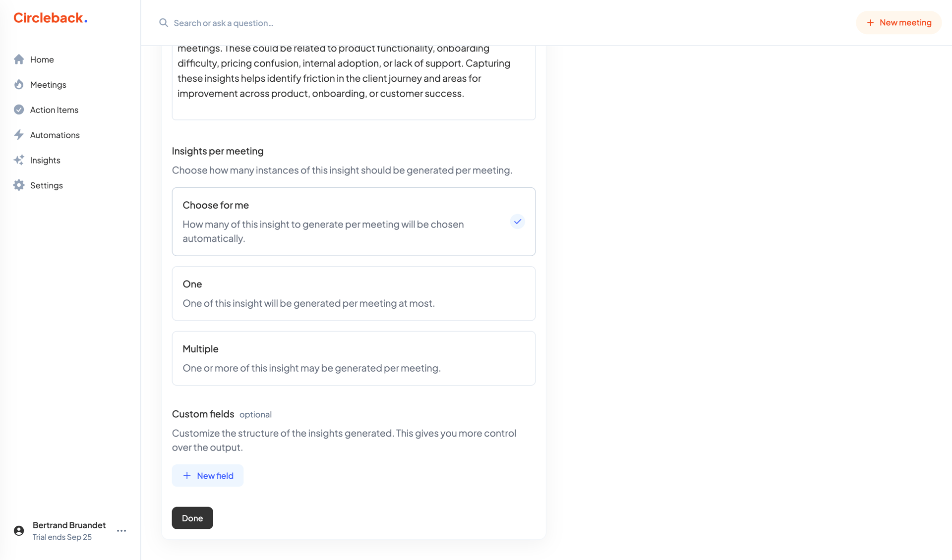952x560 pixels.
Task: Open Automations using the lightning bolt icon
Action: coord(19,135)
